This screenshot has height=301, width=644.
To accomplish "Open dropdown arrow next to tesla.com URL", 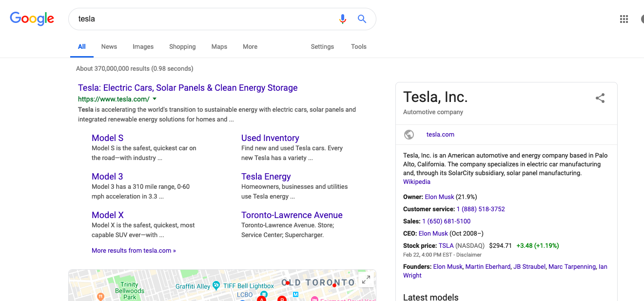I will tap(155, 99).
